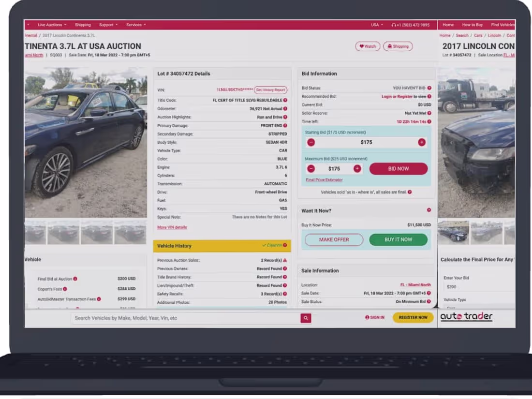
Task: Click the Shipping menu item in top bar
Action: pyautogui.click(x=83, y=25)
